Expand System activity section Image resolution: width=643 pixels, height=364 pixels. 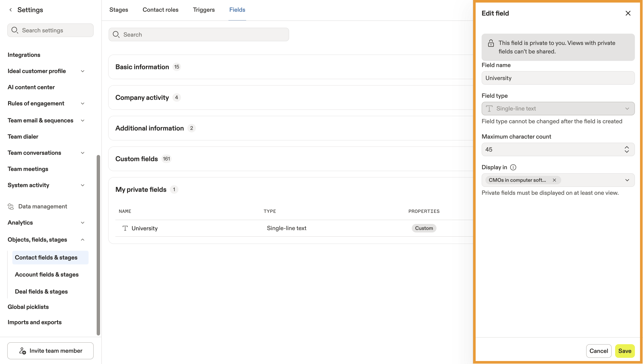tap(82, 185)
